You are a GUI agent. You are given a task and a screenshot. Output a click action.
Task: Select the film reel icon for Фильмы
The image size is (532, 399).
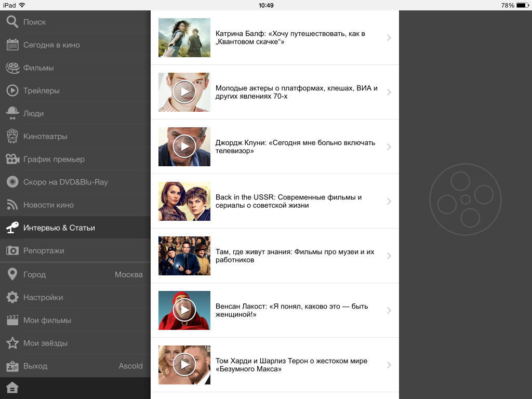point(12,68)
